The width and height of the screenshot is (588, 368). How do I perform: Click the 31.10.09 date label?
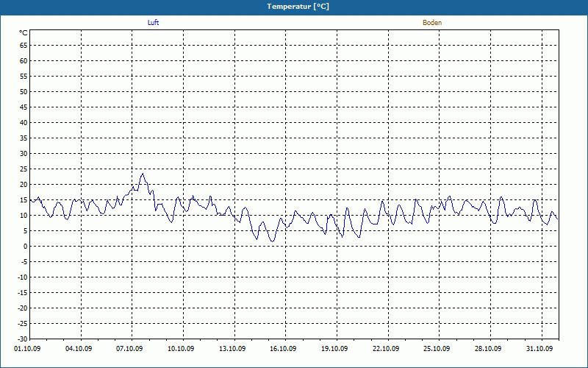(539, 349)
